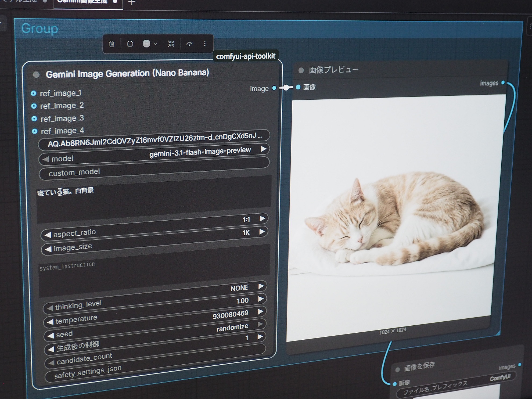Image resolution: width=532 pixels, height=399 pixels.
Task: Click the bypass arrow icon in toolbar
Action: [189, 44]
